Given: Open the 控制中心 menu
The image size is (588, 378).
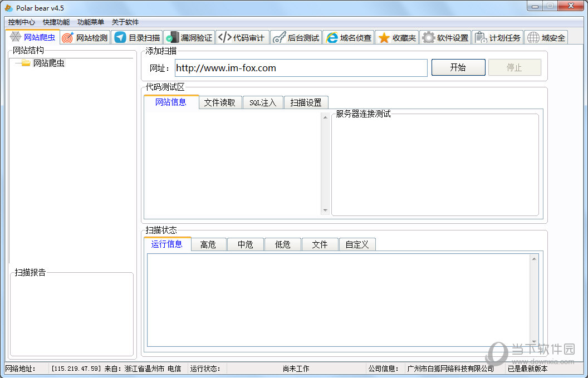Looking at the screenshot, I should [x=21, y=22].
